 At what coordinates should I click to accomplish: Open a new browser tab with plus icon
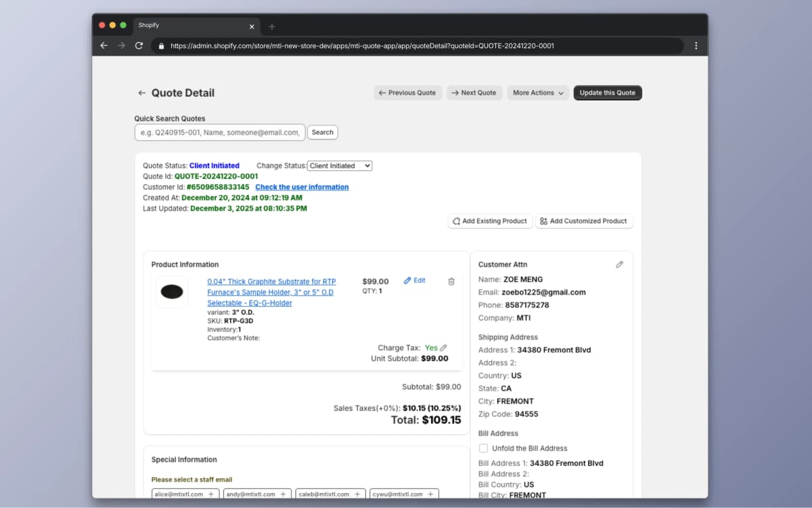coord(272,26)
